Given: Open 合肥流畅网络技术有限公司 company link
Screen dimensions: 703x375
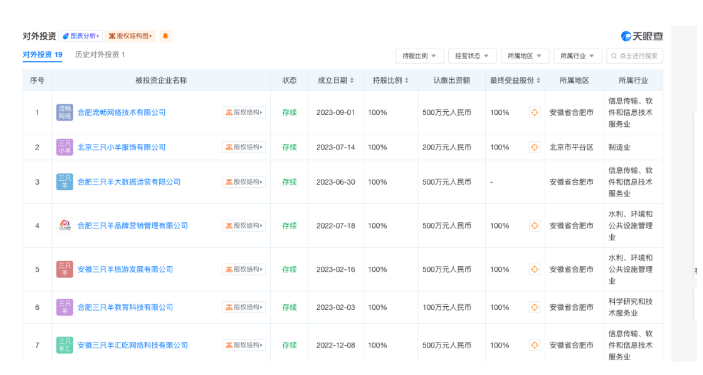Looking at the screenshot, I should (122, 113).
